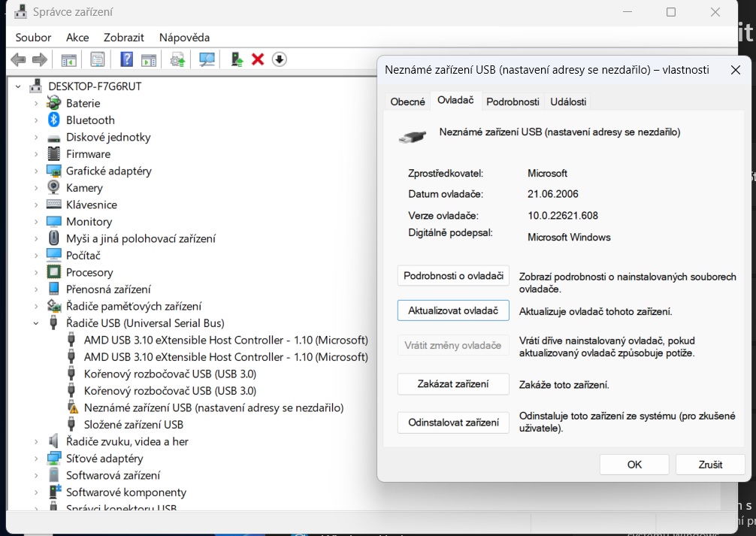This screenshot has height=536, width=756.
Task: Select the Bluetooth category icon
Action: 53,120
